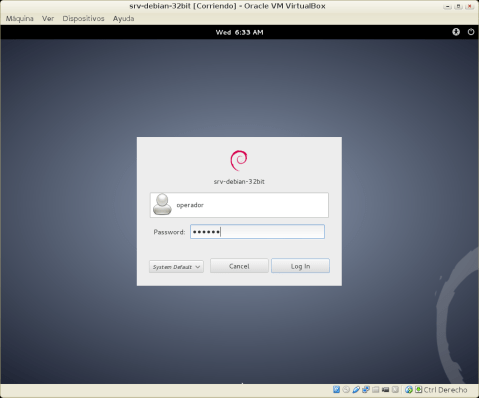Open the power menu in top bar
Screen dimensions: 479x398
(x=471, y=32)
